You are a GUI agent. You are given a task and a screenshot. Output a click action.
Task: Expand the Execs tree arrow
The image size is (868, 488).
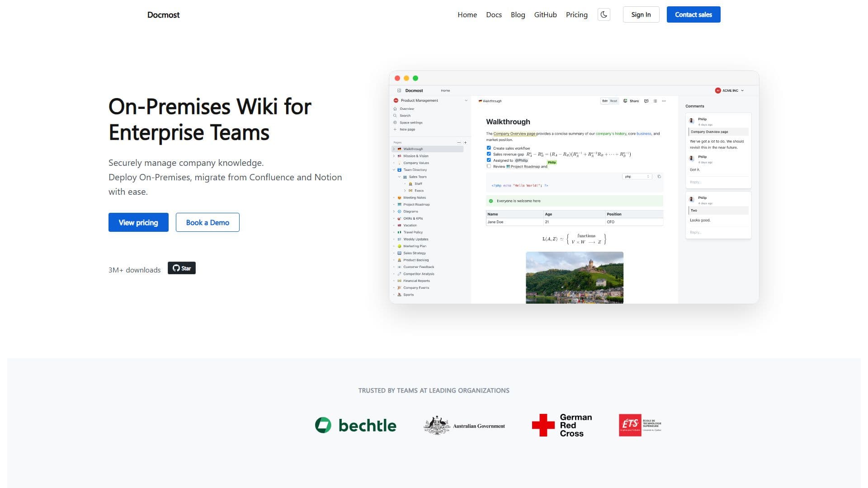[x=405, y=191]
